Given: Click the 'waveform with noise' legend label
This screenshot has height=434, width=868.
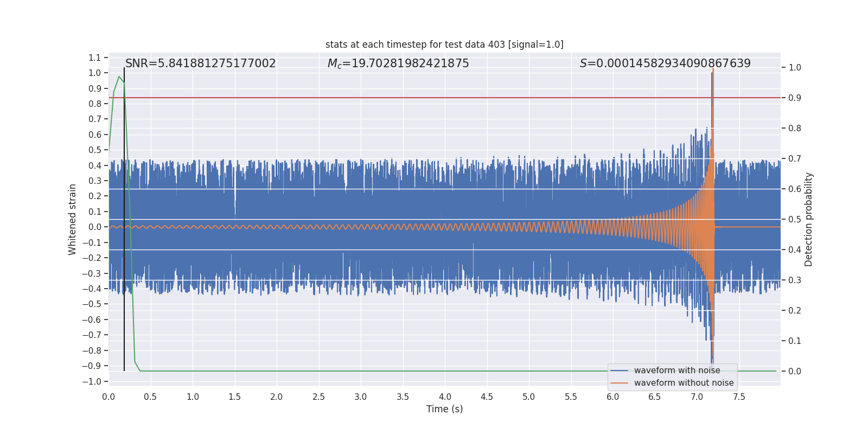Looking at the screenshot, I should coord(676,371).
